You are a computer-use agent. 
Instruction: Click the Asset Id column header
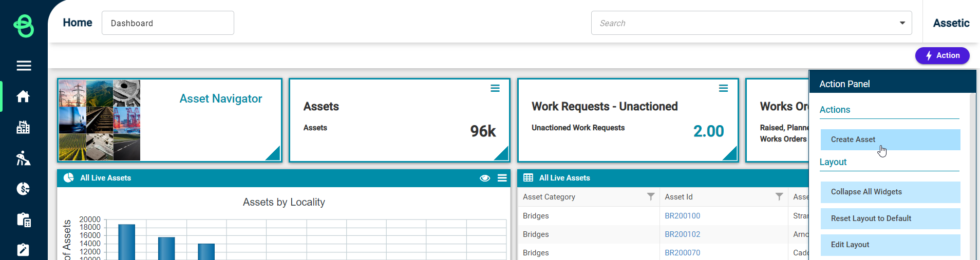click(x=679, y=197)
